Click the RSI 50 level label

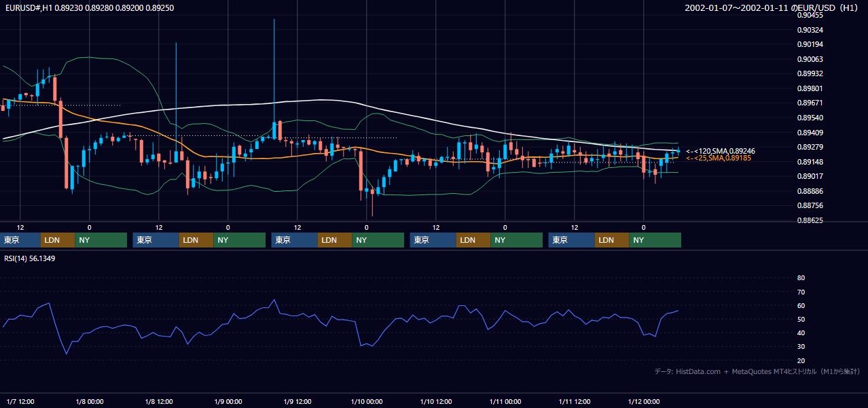point(801,319)
